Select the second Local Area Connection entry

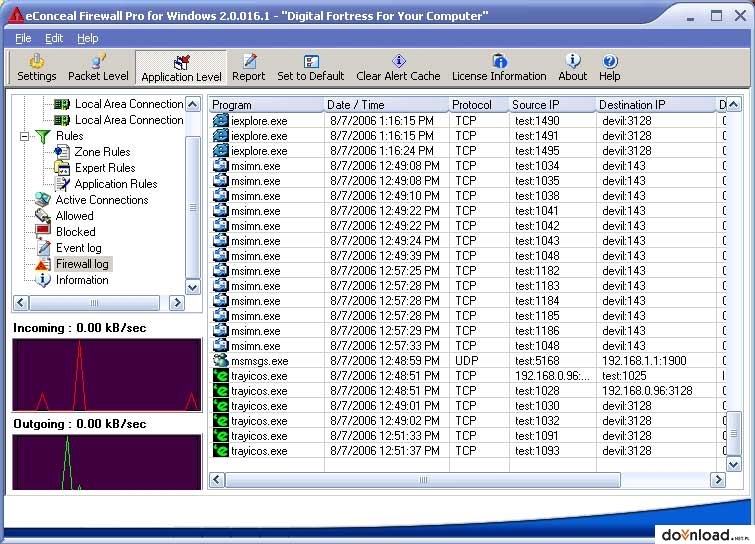click(129, 120)
